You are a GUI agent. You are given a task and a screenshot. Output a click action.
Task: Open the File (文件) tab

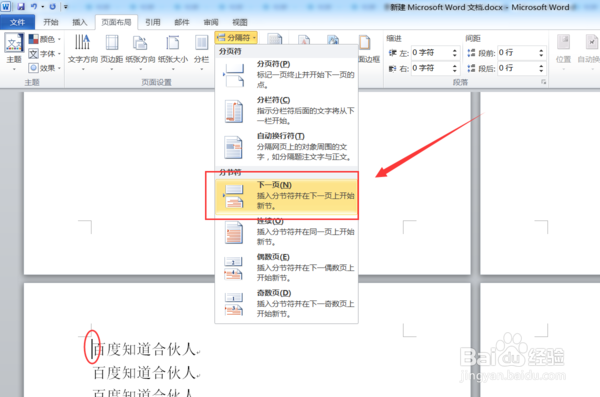coord(17,22)
